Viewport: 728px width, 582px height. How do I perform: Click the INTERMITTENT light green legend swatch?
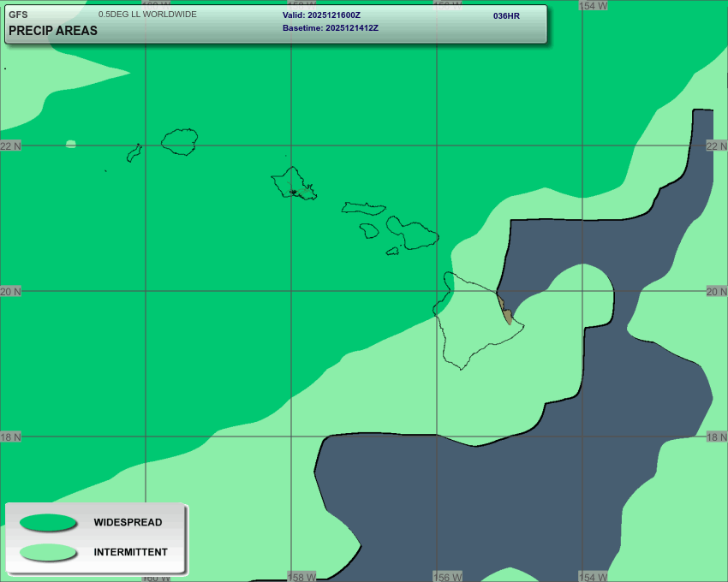pos(48,552)
